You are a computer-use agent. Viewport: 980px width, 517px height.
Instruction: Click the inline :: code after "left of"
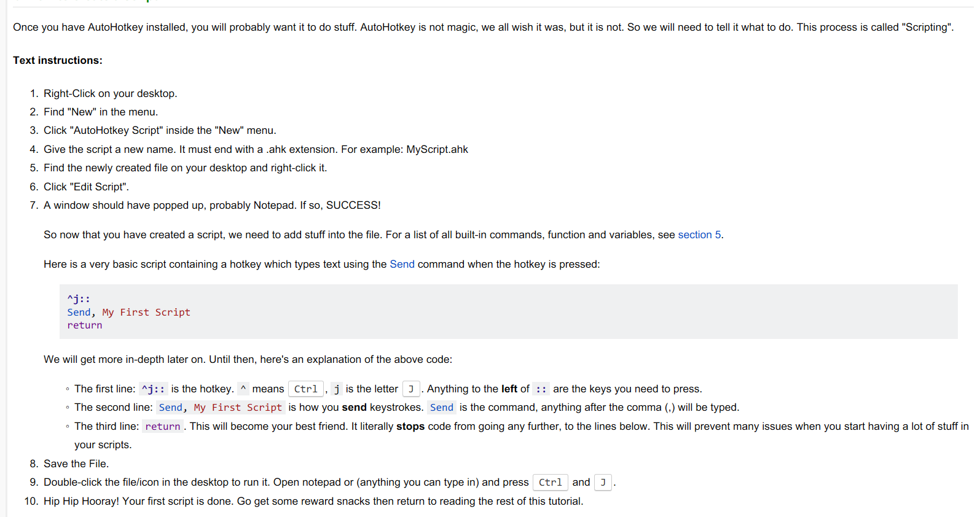(x=541, y=389)
